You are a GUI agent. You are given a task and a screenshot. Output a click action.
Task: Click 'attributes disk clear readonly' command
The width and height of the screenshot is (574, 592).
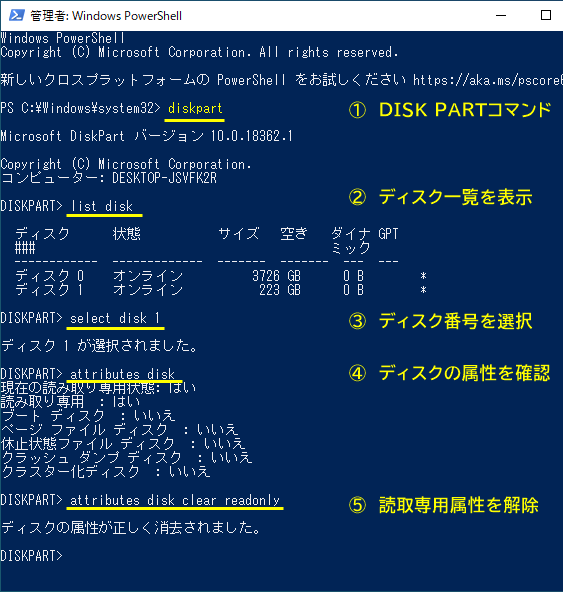(x=175, y=500)
